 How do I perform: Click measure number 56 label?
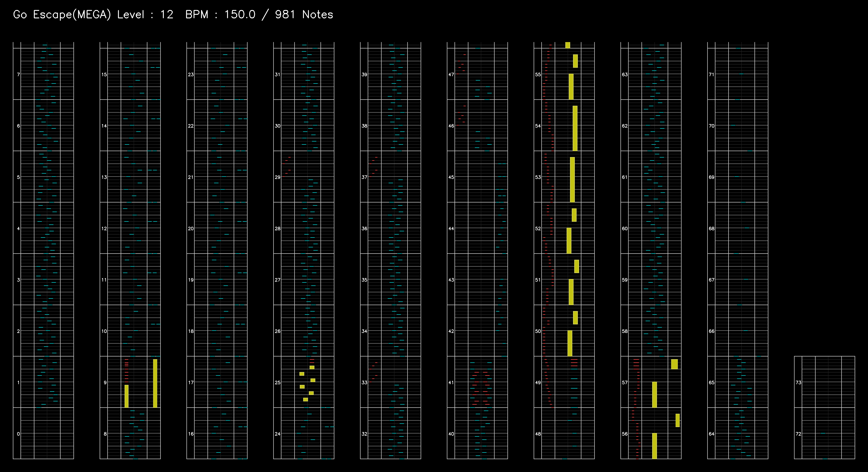[x=625, y=434]
